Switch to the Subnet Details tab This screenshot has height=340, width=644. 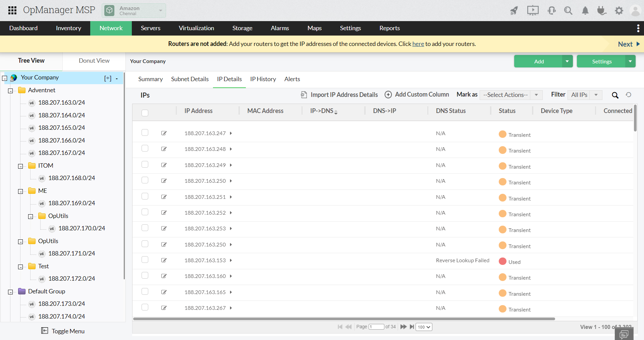pyautogui.click(x=190, y=79)
